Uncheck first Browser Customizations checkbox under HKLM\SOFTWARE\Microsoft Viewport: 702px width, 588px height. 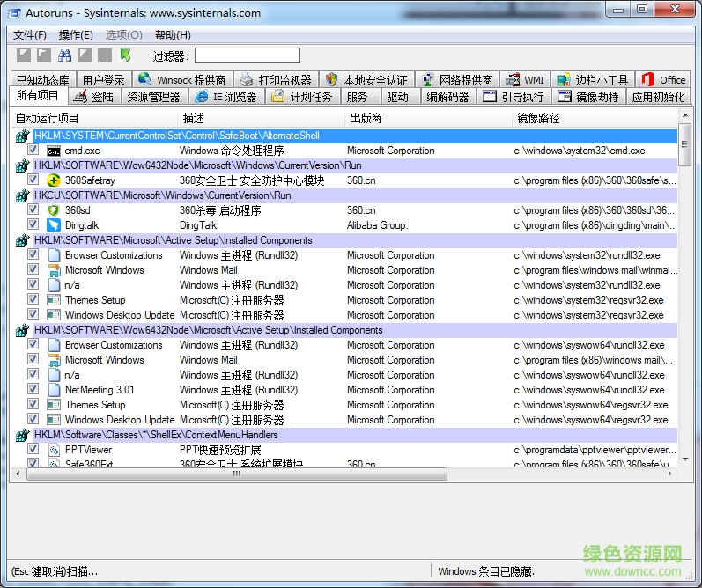tap(33, 254)
